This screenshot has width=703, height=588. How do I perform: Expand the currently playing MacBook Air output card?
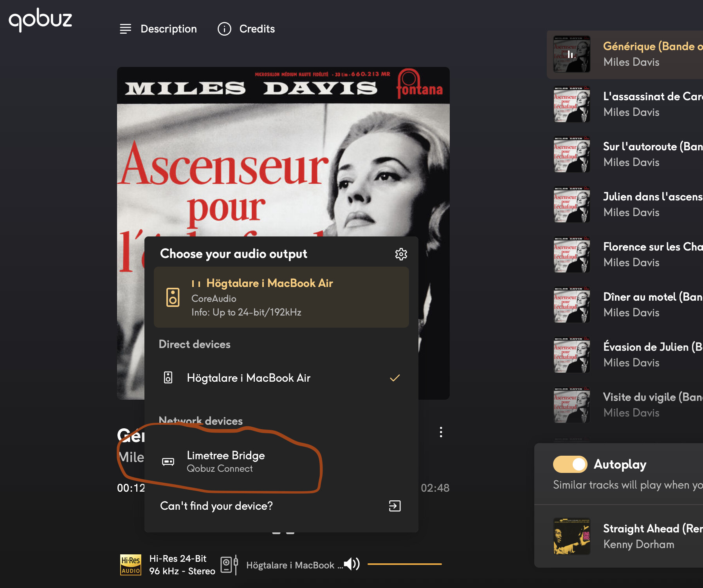coord(281,297)
